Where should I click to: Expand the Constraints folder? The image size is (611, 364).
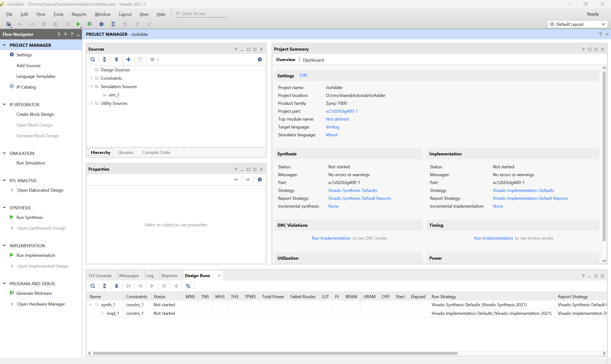[x=91, y=78]
